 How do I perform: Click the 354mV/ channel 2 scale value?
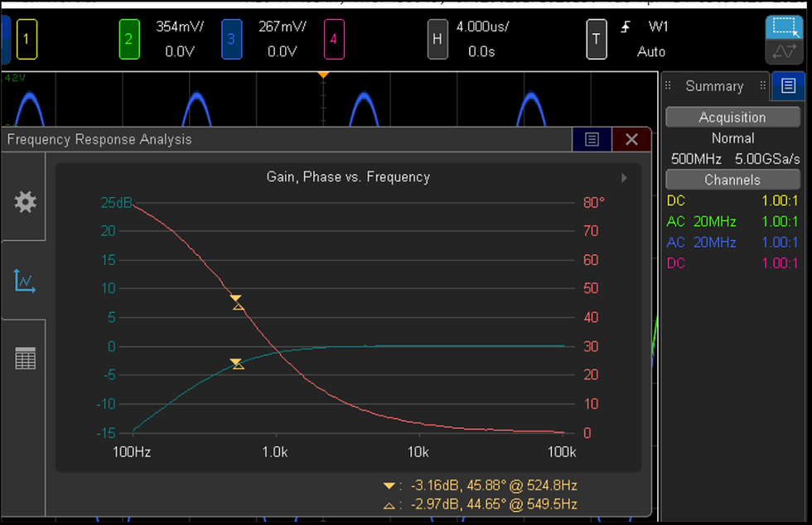pos(180,27)
